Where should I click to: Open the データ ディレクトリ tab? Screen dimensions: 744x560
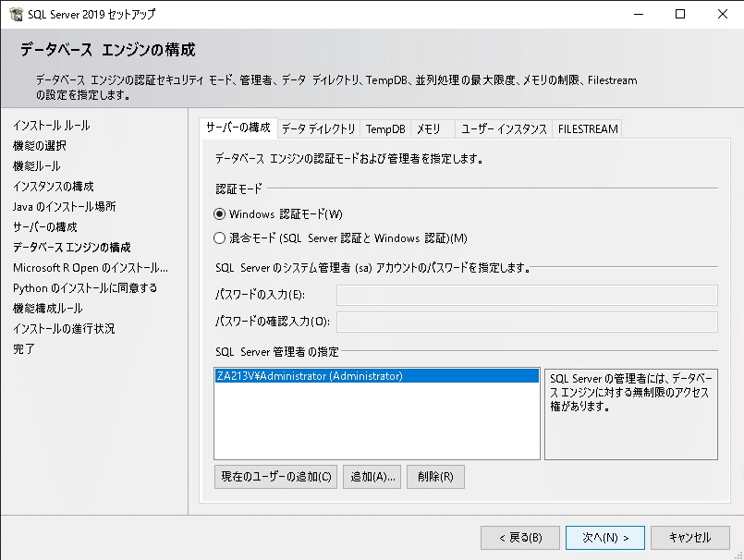[318, 129]
